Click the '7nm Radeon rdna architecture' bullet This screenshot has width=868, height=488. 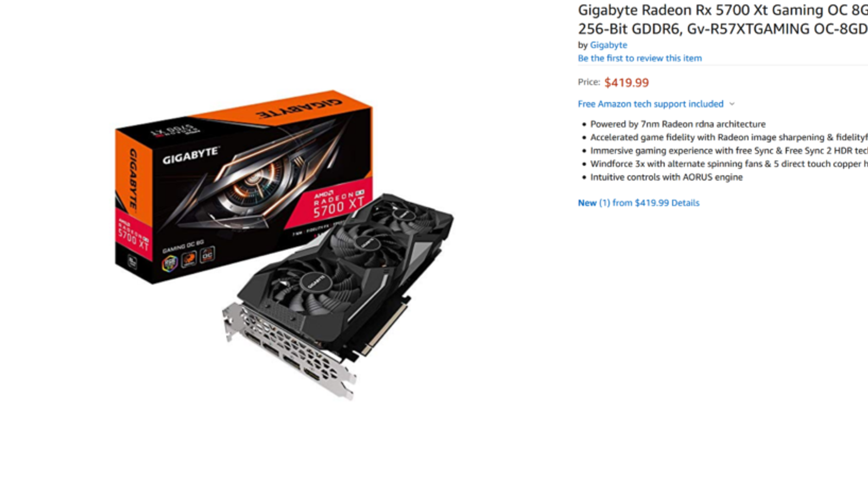click(x=678, y=124)
